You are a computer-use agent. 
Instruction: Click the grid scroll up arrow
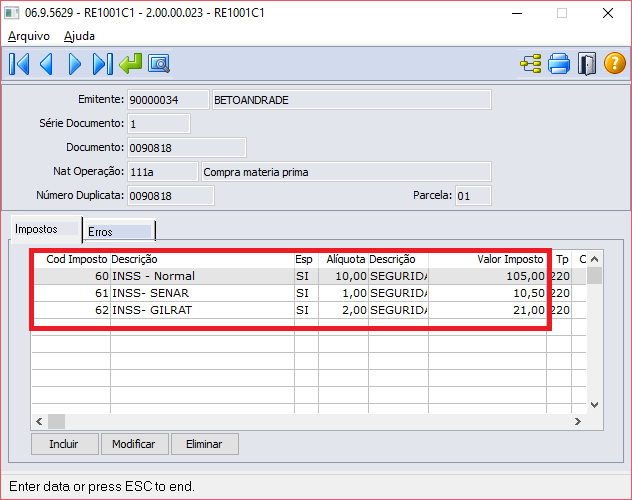595,259
